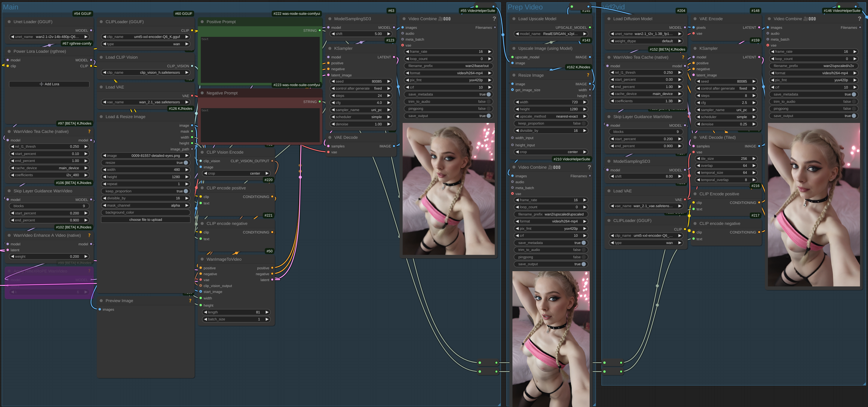
Task: Open the upscale_method nearest-exact selector
Action: (551, 116)
